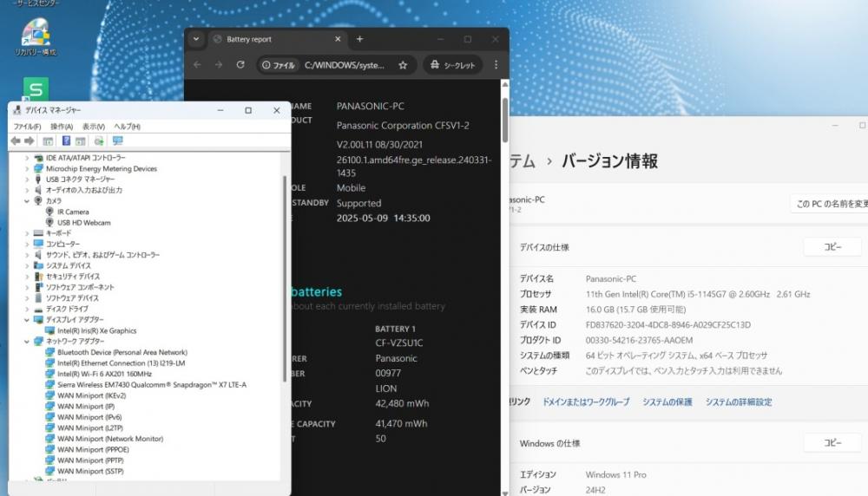Open the recovery disc desktop shortcut icon
Image resolution: width=868 pixels, height=496 pixels.
pos(36,37)
